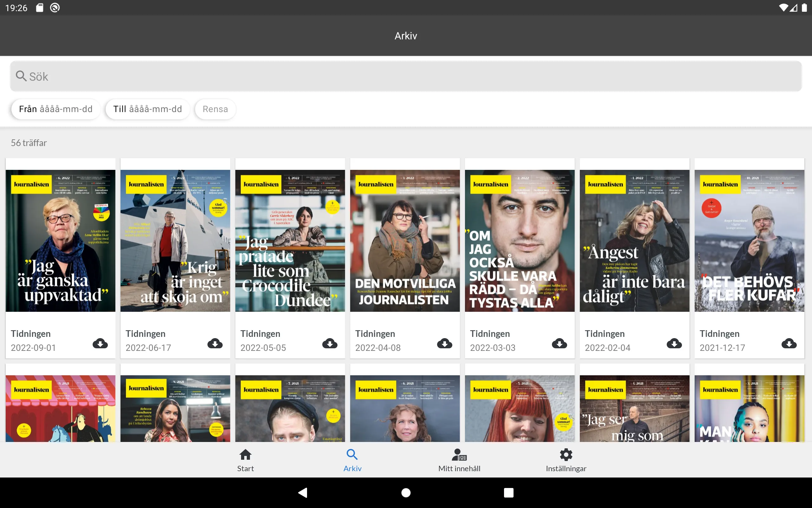812x508 pixels.
Task: Download the 2022-02-04 issue
Action: [x=674, y=343]
